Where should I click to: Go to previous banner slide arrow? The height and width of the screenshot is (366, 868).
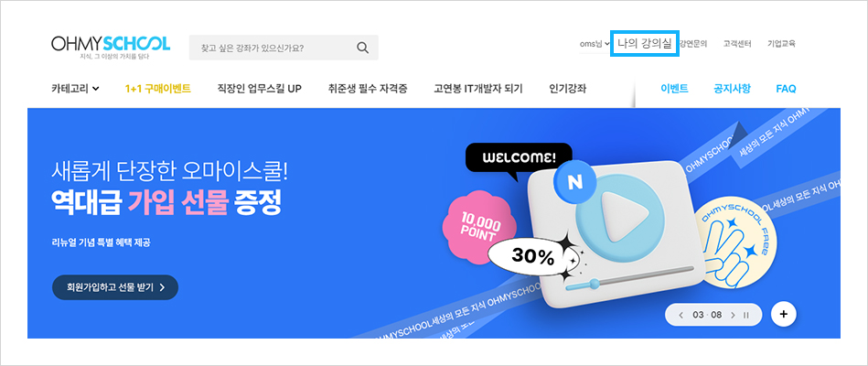point(680,315)
